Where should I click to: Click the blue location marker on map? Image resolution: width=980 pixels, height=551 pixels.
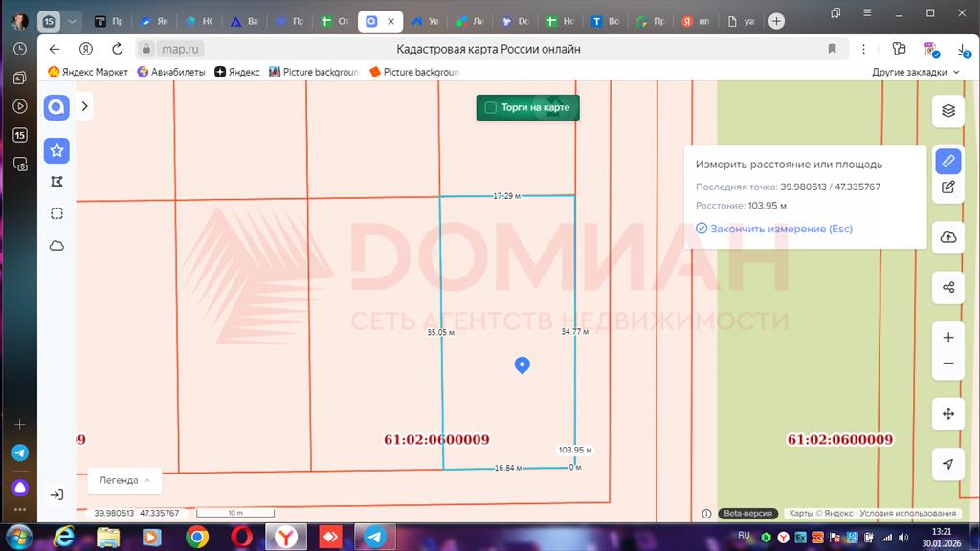[x=522, y=364]
